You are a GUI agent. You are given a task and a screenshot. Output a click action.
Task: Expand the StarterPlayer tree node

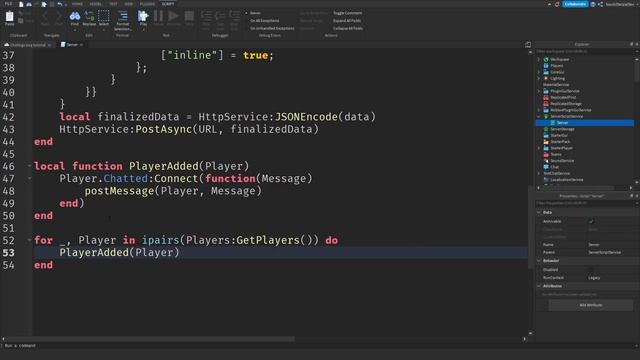(539, 148)
